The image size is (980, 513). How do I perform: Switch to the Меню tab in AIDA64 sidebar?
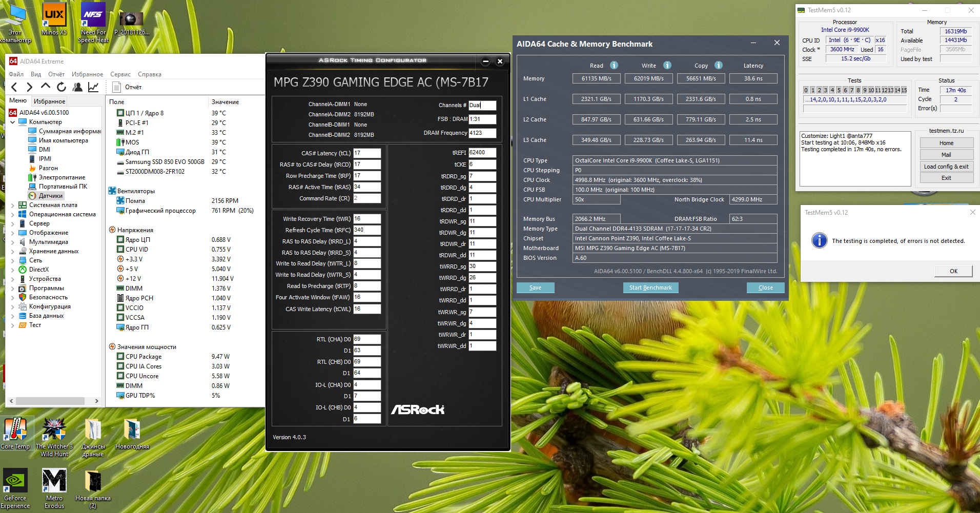coord(18,100)
